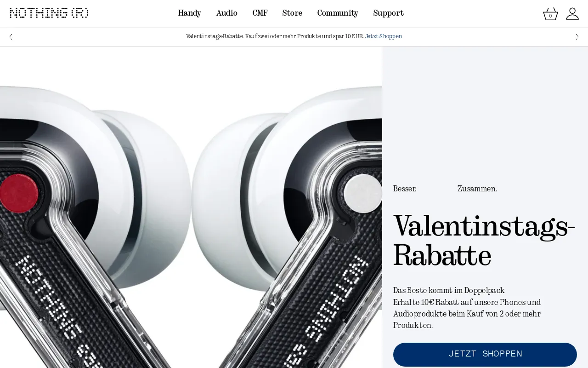Viewport: 588px width, 368px height.
Task: Show next announcement with right chevron
Action: click(x=577, y=37)
